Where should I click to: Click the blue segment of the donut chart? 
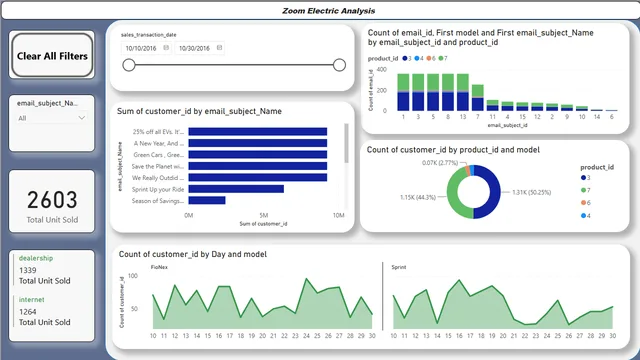pyautogui.click(x=495, y=192)
